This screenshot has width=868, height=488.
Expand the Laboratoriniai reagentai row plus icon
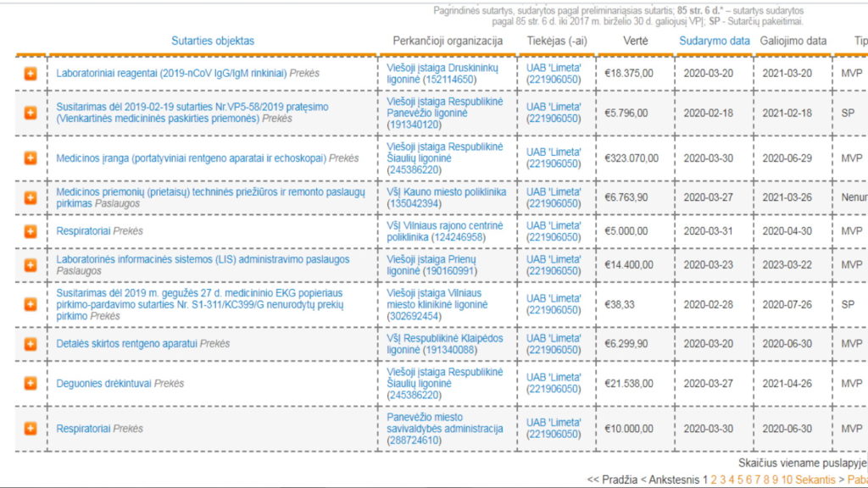pos(30,74)
